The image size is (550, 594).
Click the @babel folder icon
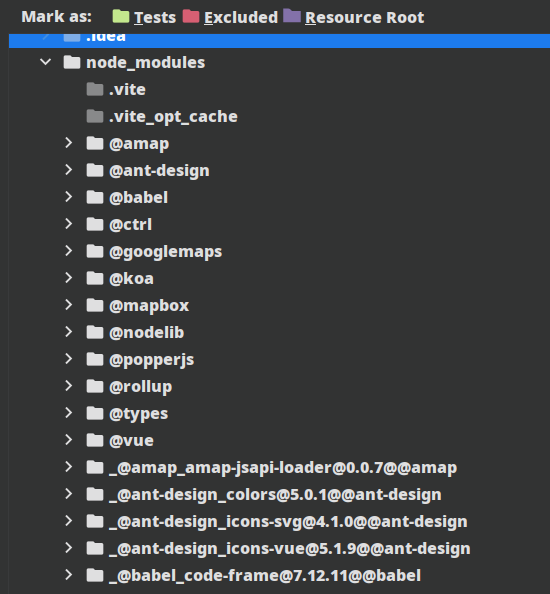point(95,197)
